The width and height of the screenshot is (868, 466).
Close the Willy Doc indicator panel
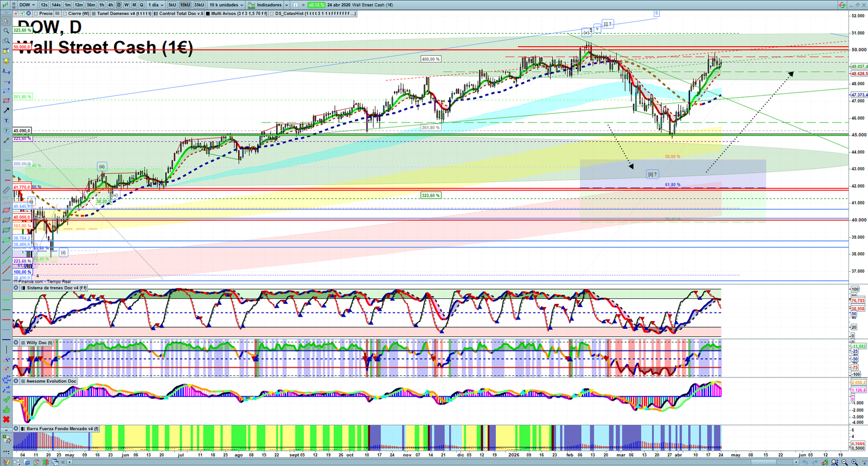16,343
